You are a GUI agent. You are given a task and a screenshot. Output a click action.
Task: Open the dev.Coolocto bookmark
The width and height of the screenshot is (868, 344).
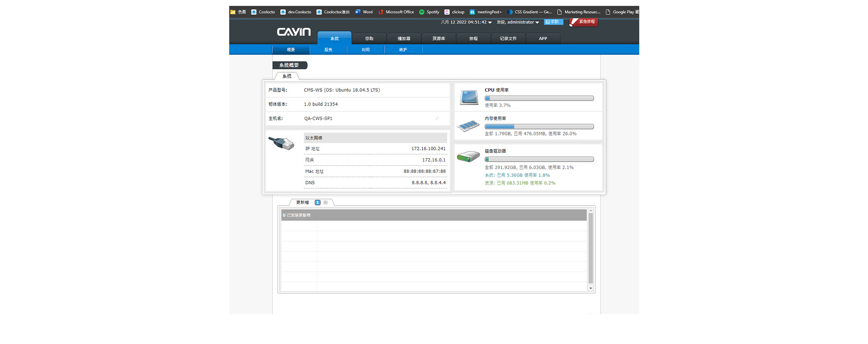pos(296,12)
